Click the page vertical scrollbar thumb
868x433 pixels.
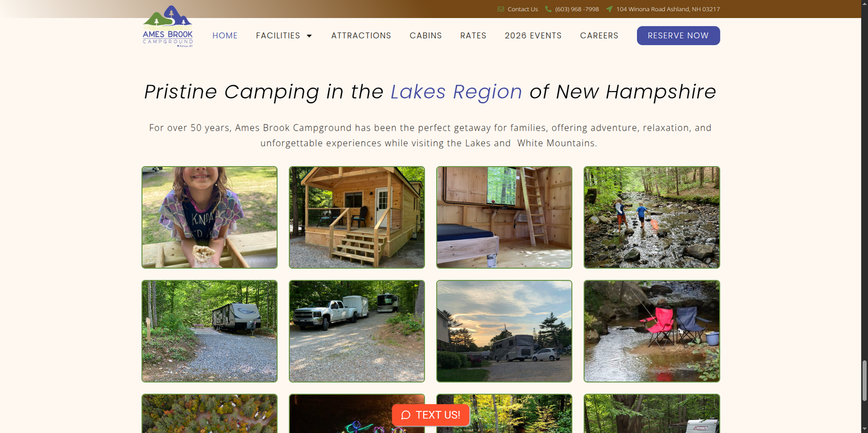865,380
